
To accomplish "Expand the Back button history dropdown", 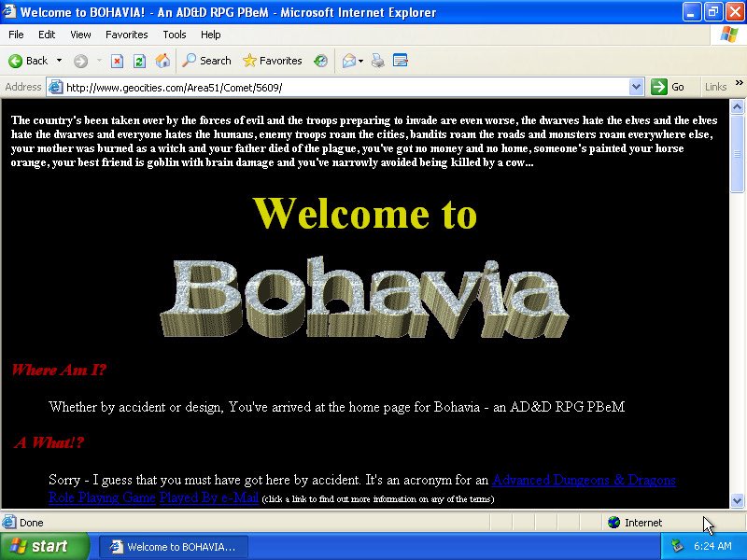I will pos(59,61).
